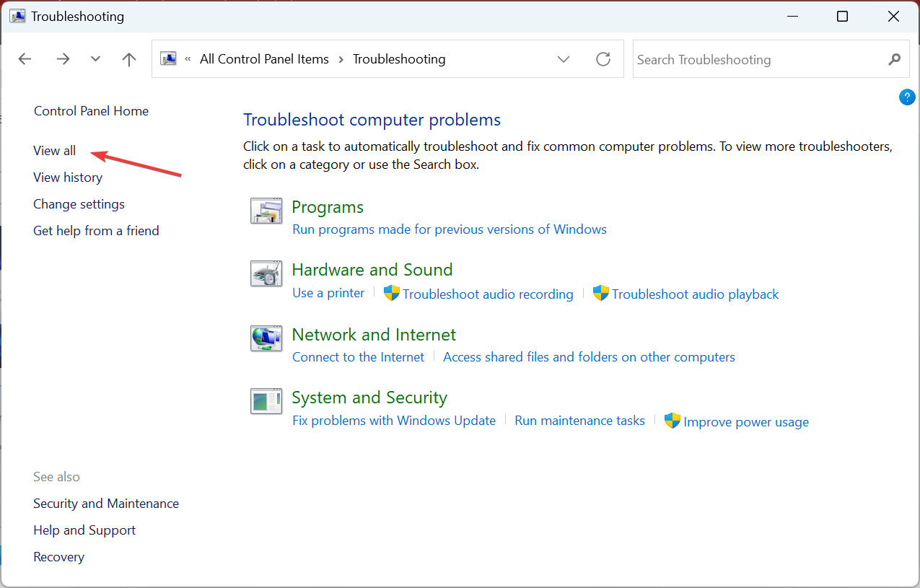This screenshot has width=920, height=588.
Task: Click the Network and Internet icon
Action: [x=266, y=338]
